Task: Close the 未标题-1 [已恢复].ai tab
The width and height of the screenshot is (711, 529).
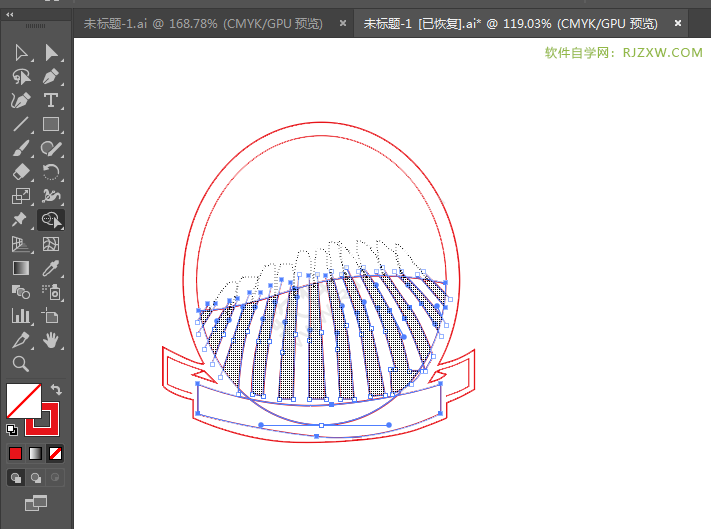Action: coord(678,23)
